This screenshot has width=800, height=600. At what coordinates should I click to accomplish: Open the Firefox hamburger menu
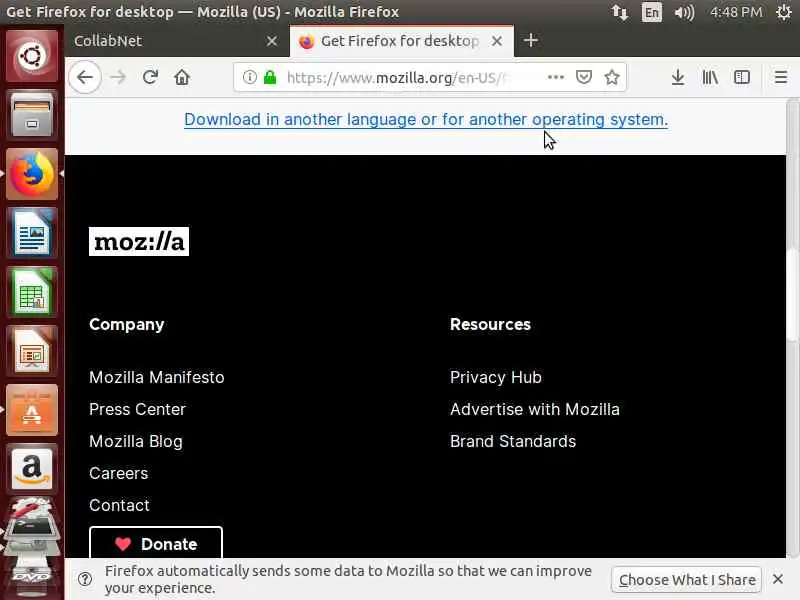781,78
